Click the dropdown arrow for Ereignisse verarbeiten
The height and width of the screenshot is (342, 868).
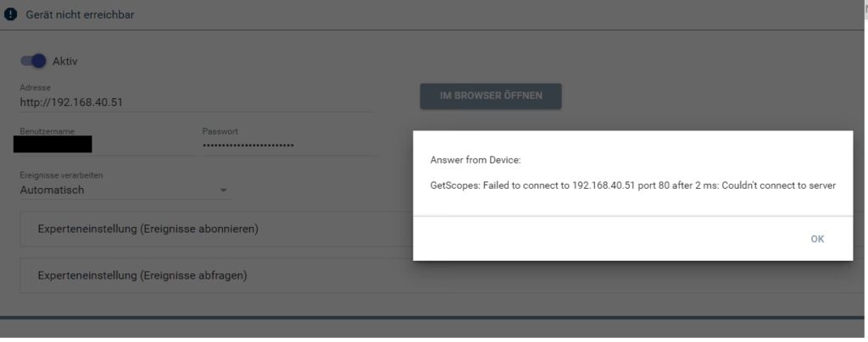pyautogui.click(x=224, y=191)
